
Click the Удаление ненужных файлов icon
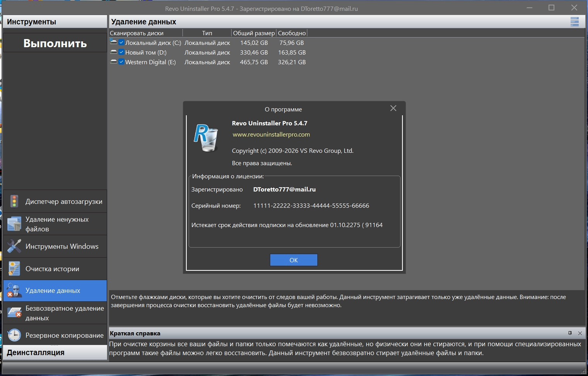coord(14,224)
